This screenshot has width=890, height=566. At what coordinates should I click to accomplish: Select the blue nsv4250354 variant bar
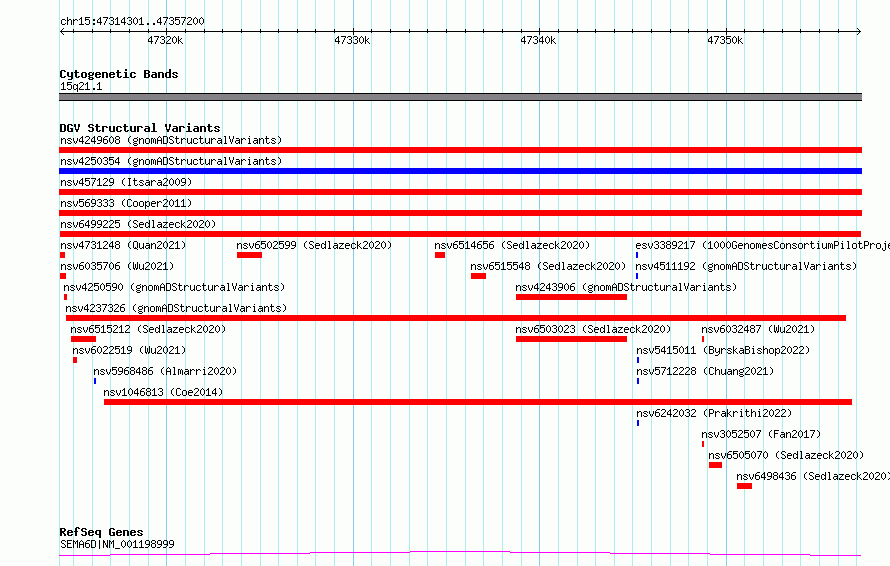click(x=460, y=171)
